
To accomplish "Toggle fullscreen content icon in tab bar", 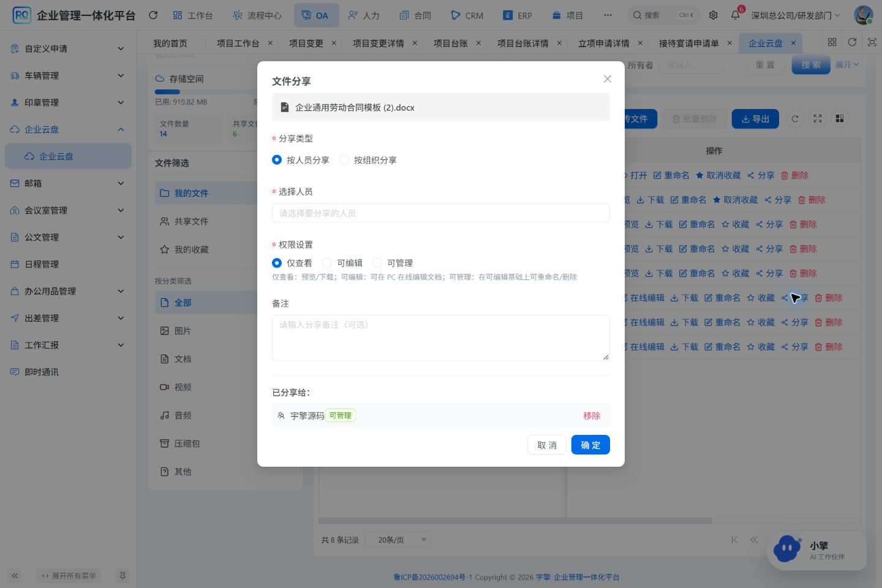I will pos(872,42).
